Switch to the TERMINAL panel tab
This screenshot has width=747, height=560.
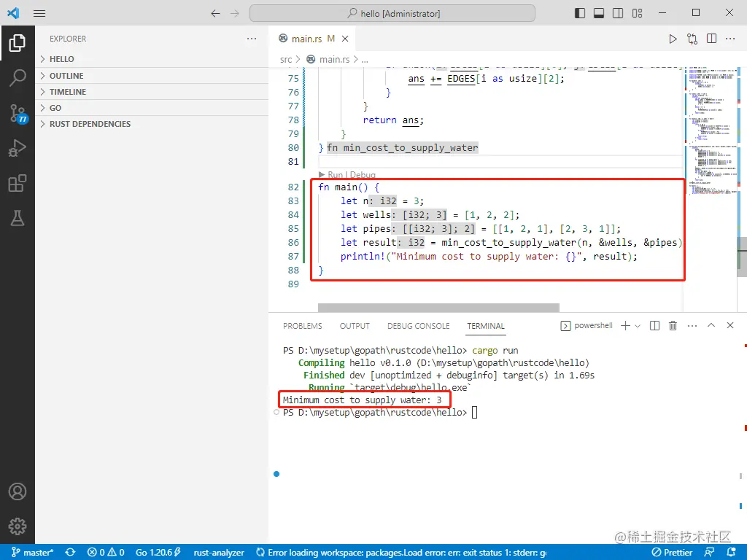click(485, 326)
